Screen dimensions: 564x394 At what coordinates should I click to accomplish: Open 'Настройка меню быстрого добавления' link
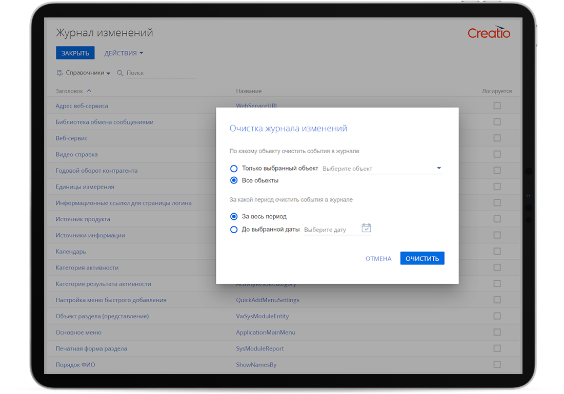[x=111, y=300]
